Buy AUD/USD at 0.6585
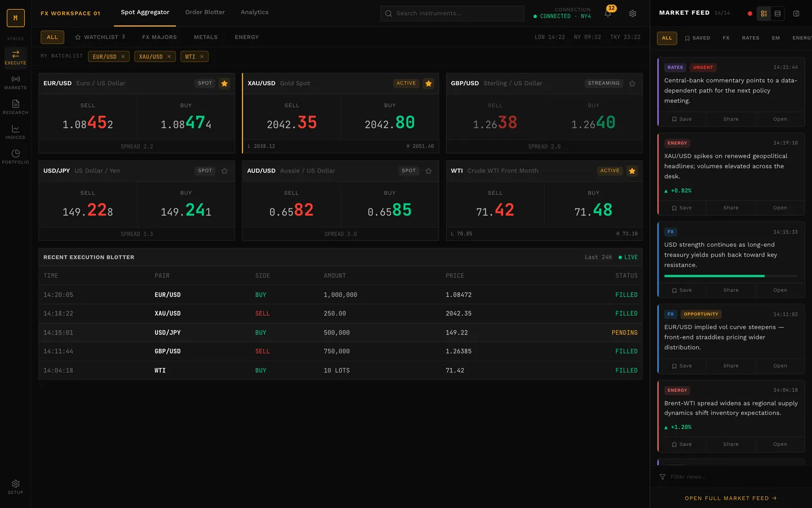 (390, 204)
